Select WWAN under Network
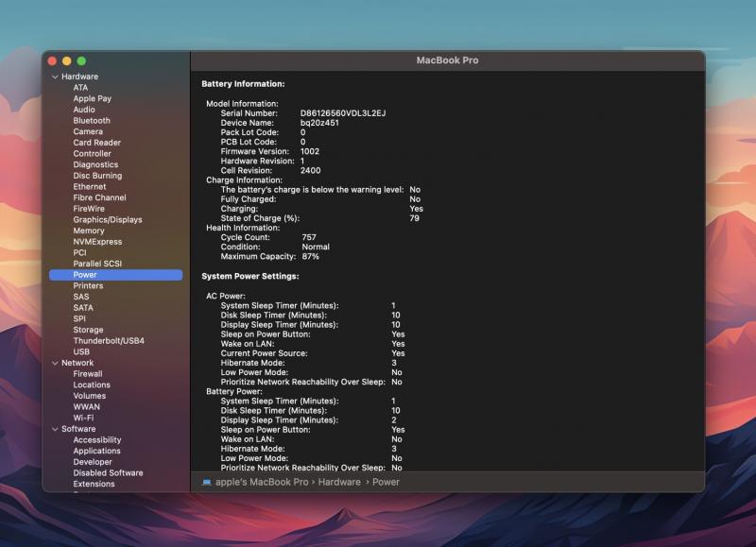 click(86, 407)
